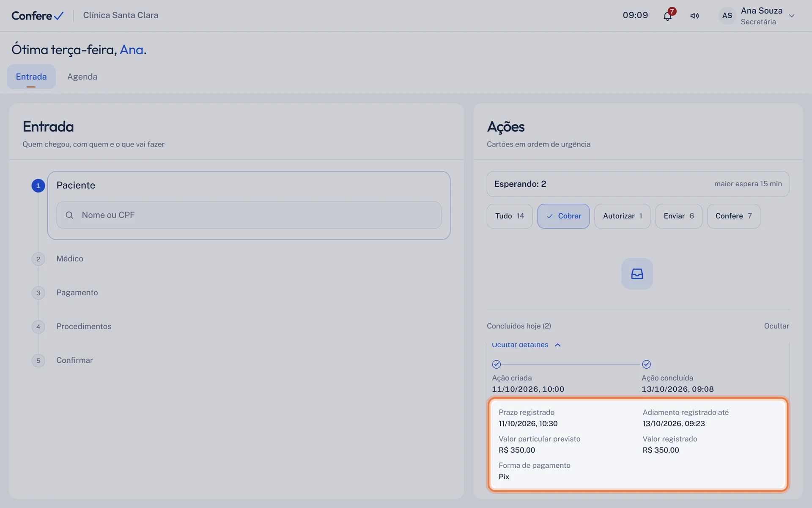Screen dimensions: 812x508
Task: Click the empty inbox tray icon
Action: point(637,274)
